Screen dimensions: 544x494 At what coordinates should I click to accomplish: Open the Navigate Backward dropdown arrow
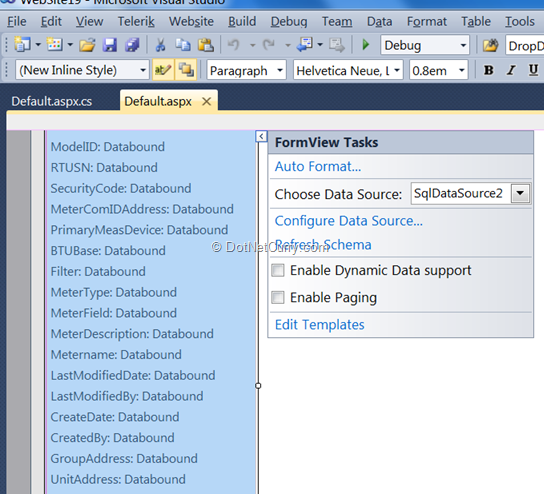pyautogui.click(x=320, y=45)
